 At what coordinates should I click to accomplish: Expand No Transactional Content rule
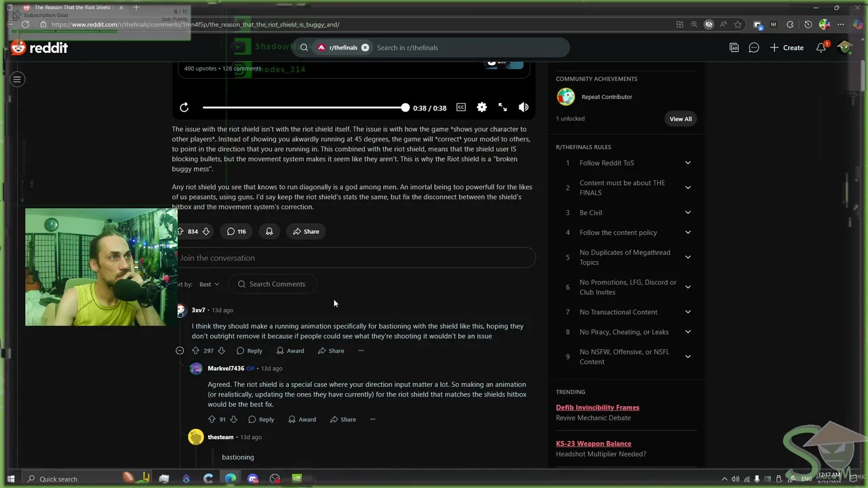688,312
